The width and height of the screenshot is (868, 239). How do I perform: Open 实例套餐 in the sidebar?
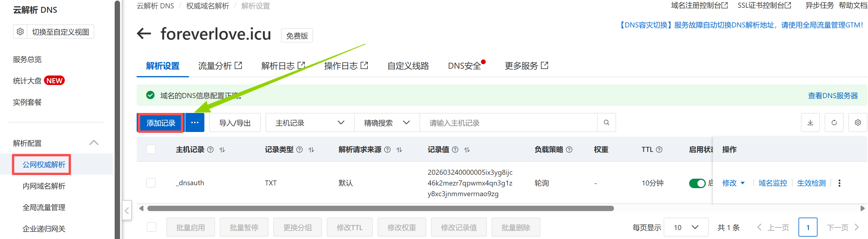(x=27, y=102)
